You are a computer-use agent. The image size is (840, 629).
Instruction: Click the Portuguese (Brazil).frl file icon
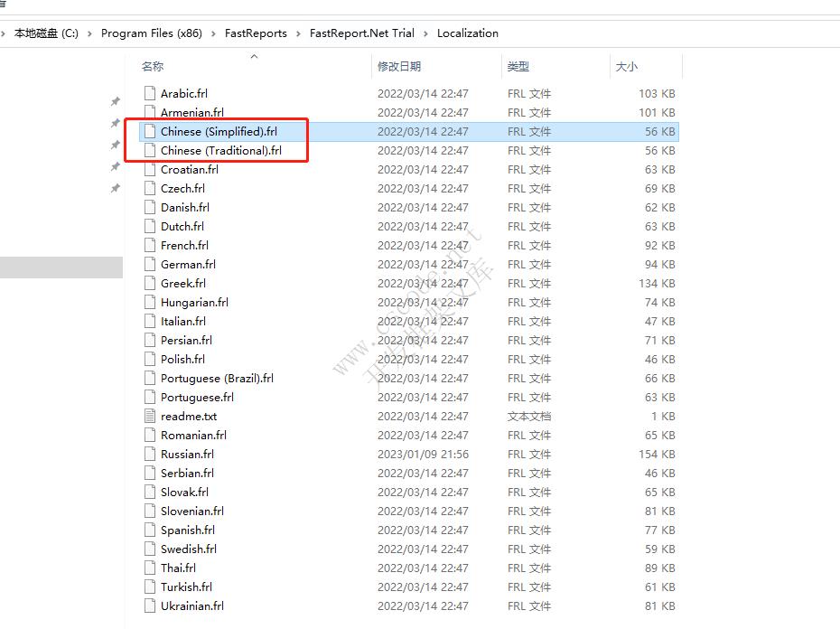click(149, 378)
